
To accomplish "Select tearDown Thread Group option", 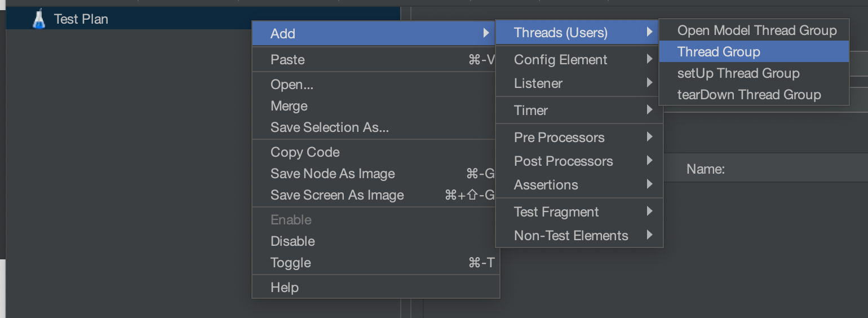I will click(x=754, y=95).
